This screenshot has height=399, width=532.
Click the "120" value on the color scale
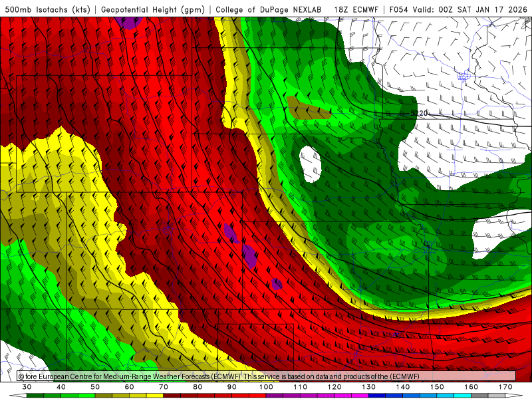[335, 387]
